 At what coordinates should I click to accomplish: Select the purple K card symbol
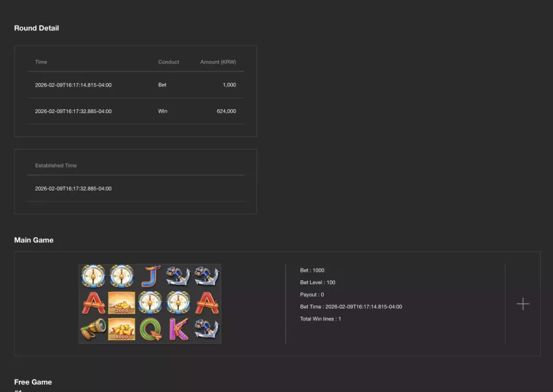pos(178,329)
